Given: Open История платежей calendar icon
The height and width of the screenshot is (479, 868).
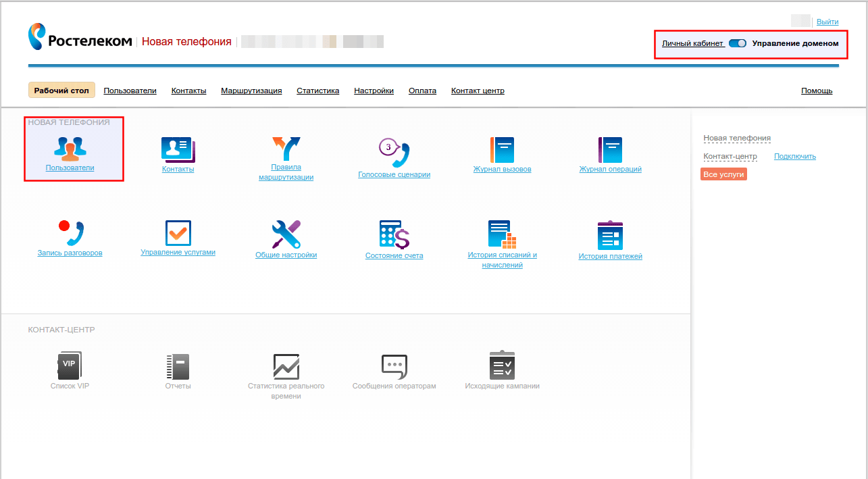Looking at the screenshot, I should pyautogui.click(x=610, y=235).
